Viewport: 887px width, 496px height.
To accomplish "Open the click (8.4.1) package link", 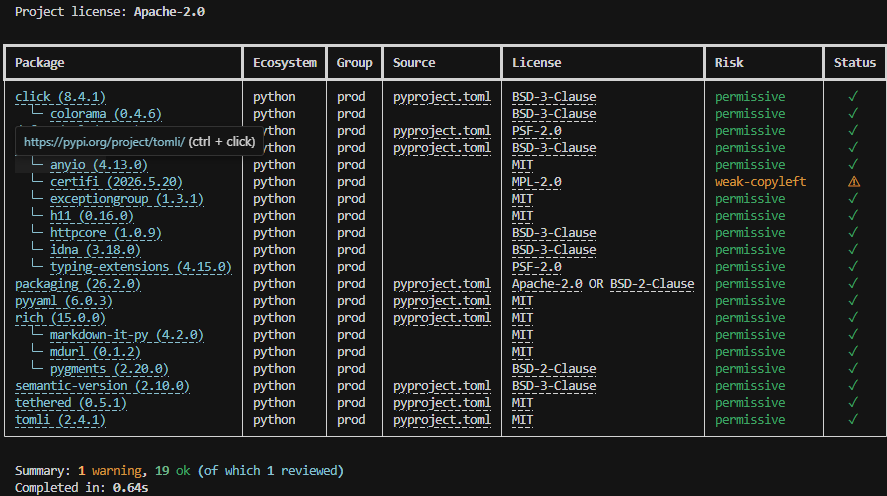I will tap(60, 97).
